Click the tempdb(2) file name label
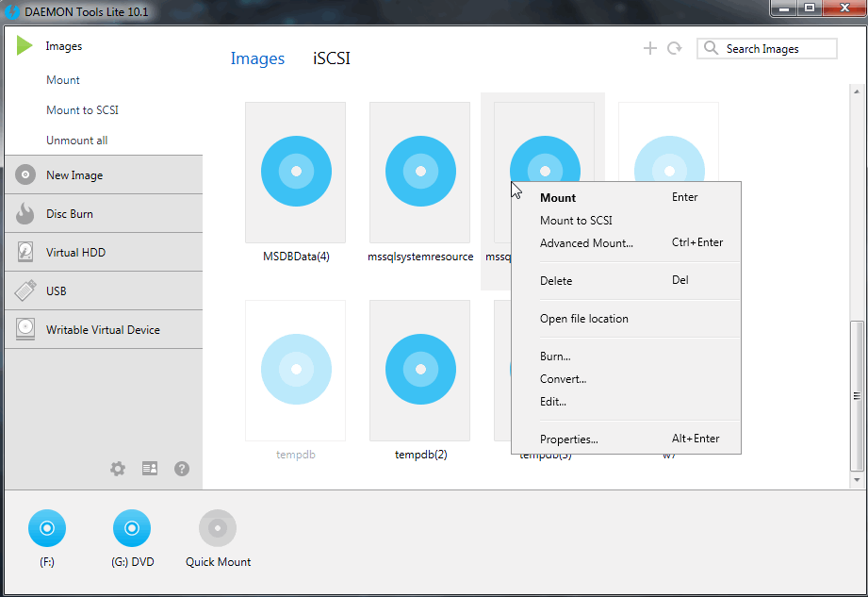The width and height of the screenshot is (868, 597). tap(420, 455)
